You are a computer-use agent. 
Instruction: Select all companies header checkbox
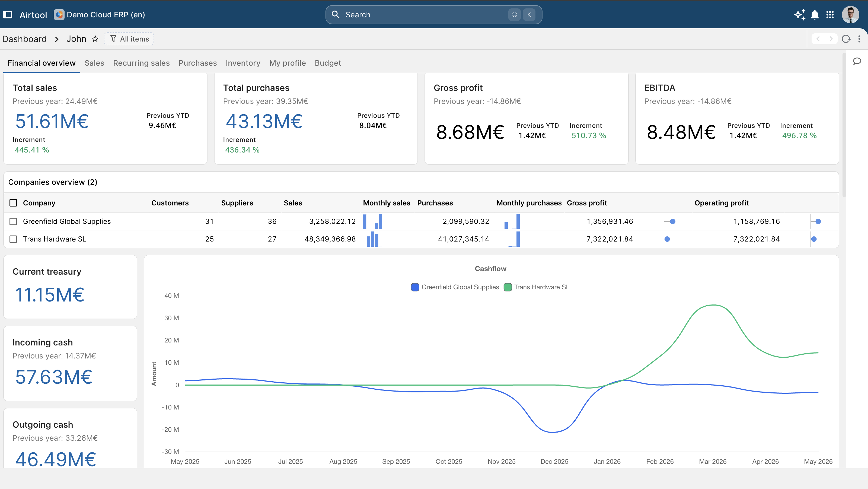point(13,203)
